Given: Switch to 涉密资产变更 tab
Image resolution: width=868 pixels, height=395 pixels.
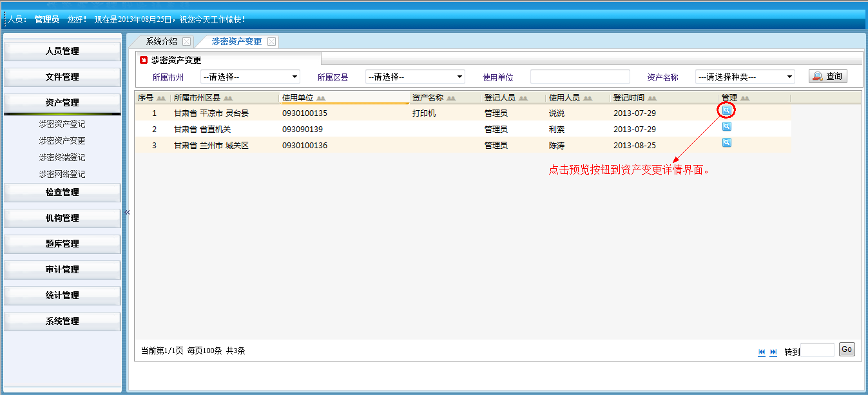Looking at the screenshot, I should 236,41.
